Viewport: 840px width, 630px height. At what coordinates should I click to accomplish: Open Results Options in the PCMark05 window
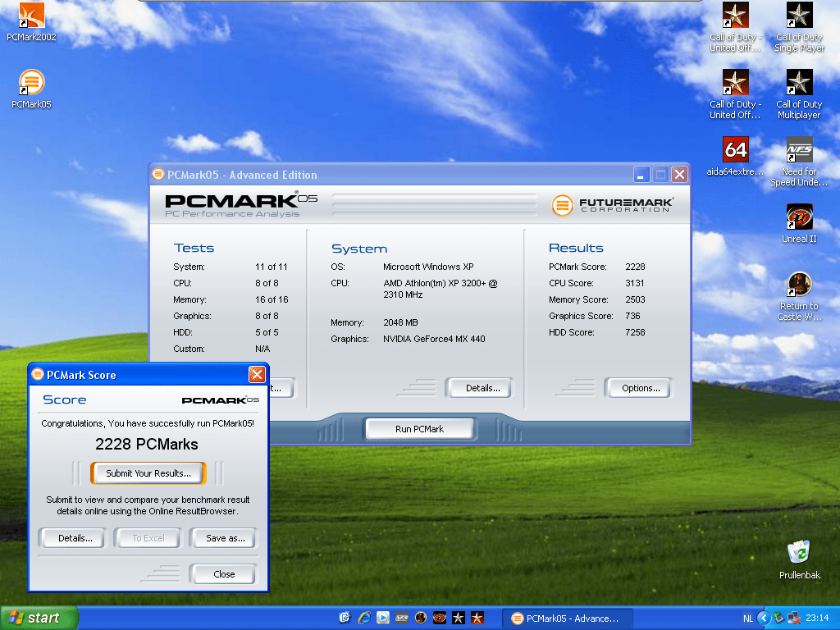[638, 388]
